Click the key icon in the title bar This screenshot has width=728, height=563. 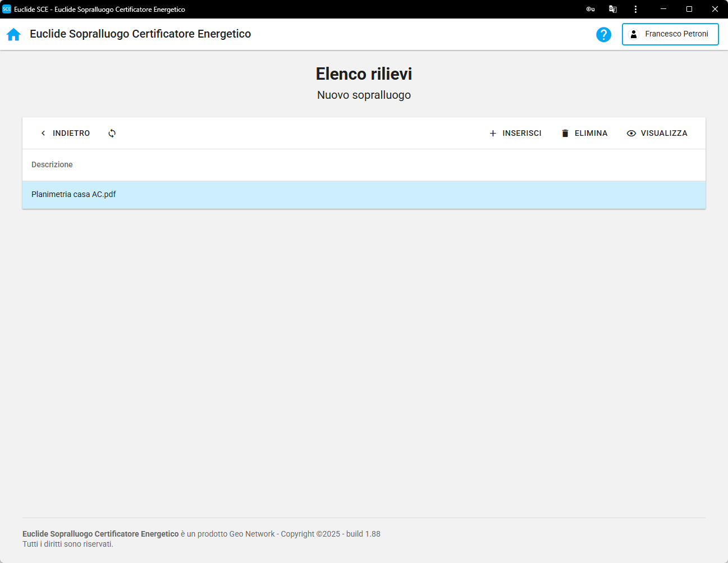(590, 9)
